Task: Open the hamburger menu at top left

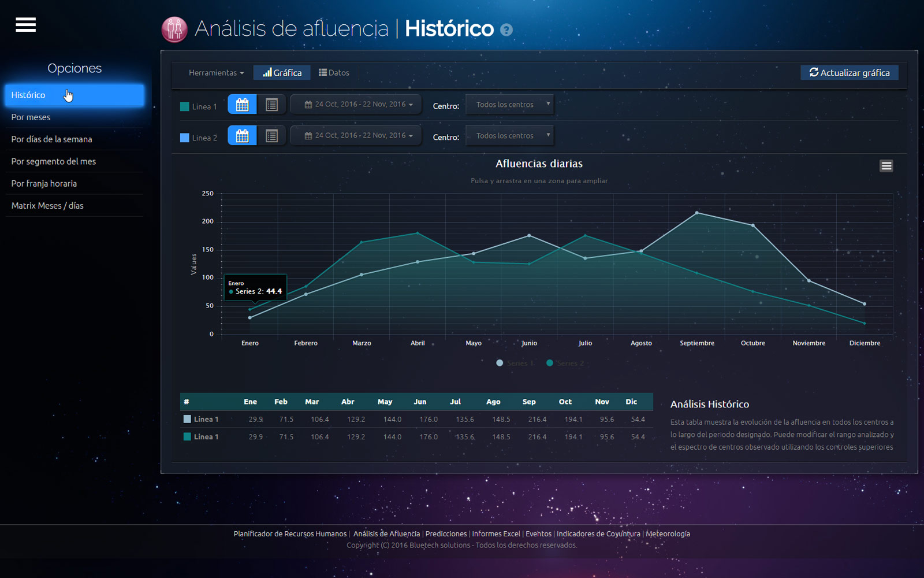Action: tap(25, 25)
